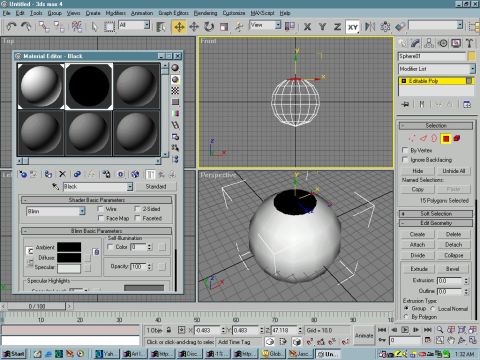
Task: Restrict transform to the Z axis
Action: (x=337, y=27)
